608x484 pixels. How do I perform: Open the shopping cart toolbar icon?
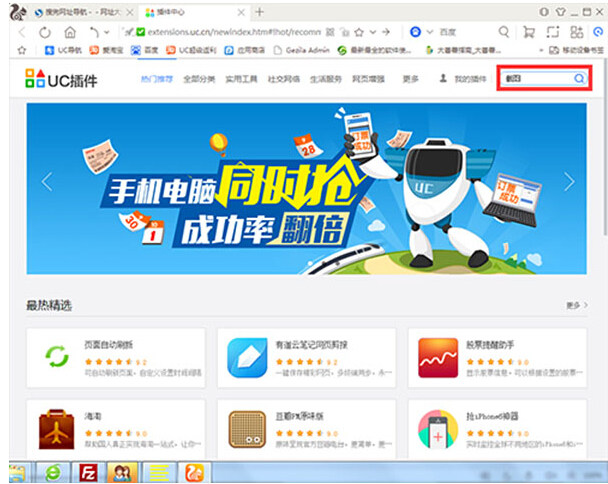tap(529, 32)
